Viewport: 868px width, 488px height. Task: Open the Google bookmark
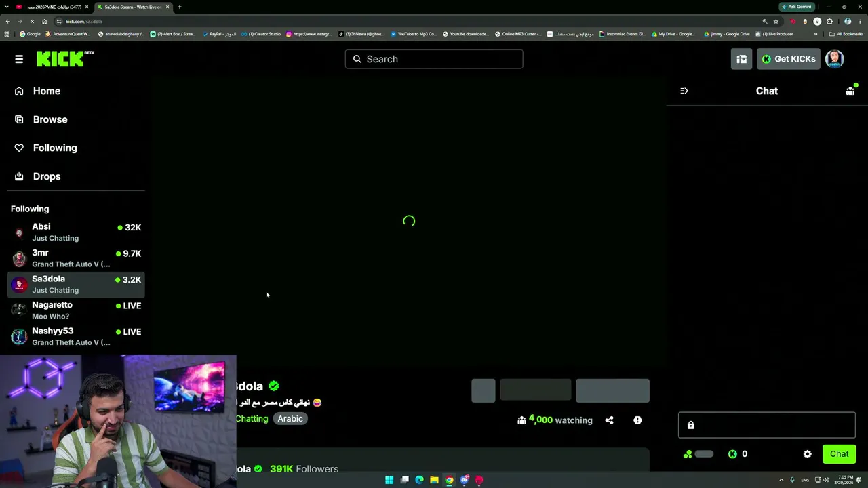click(x=30, y=34)
